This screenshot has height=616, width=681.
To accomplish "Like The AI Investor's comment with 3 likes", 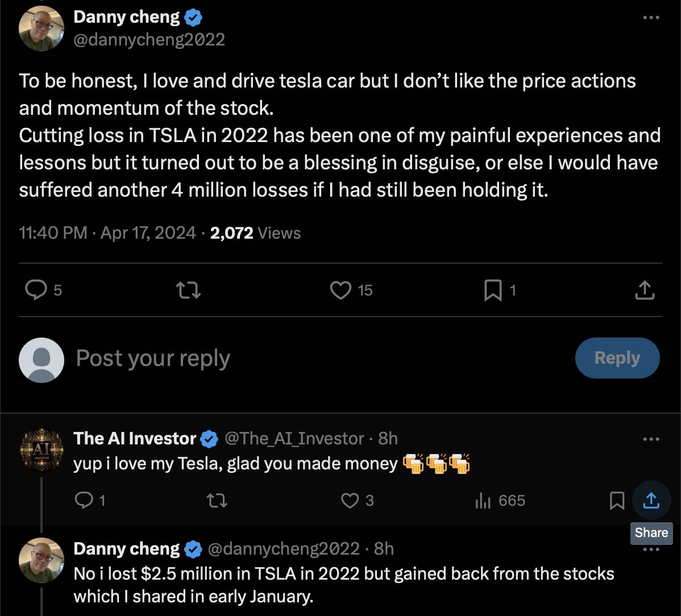I will tap(350, 500).
